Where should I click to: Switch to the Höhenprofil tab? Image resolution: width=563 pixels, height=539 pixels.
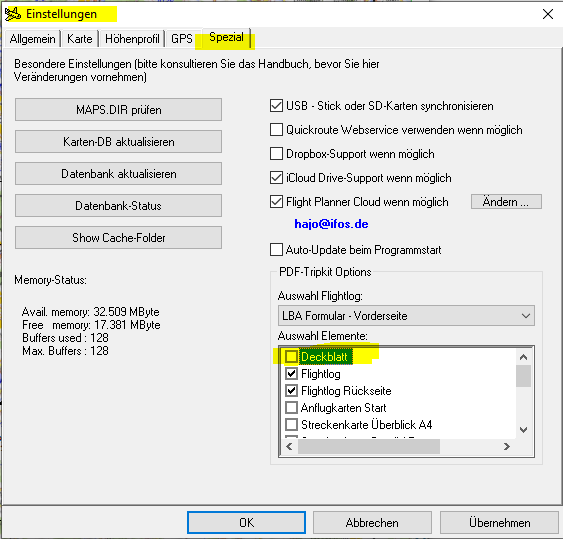132,39
